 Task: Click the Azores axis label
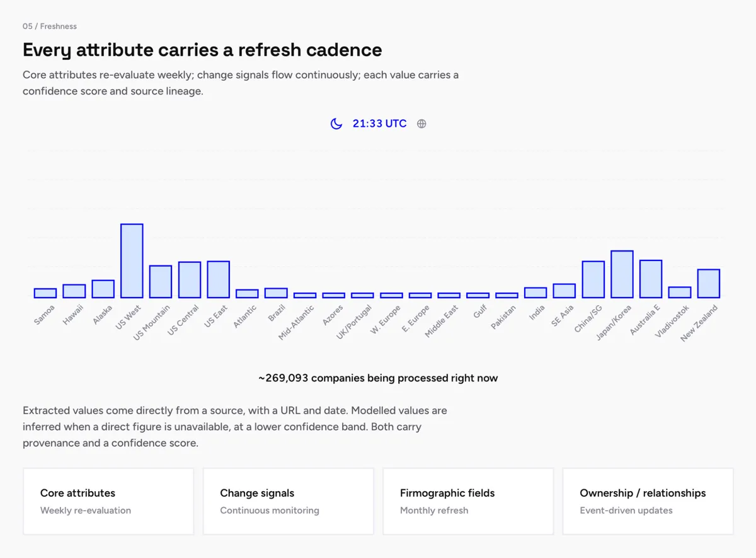(333, 315)
